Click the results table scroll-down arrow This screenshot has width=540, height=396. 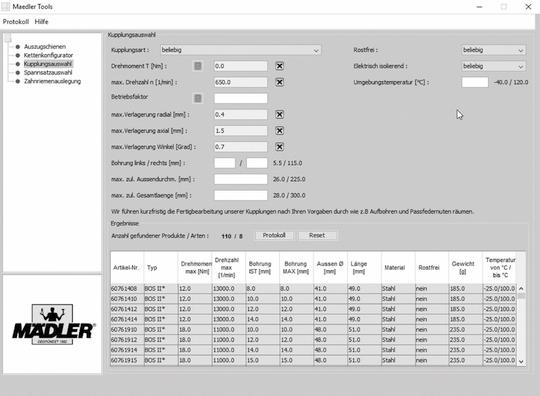(x=521, y=362)
